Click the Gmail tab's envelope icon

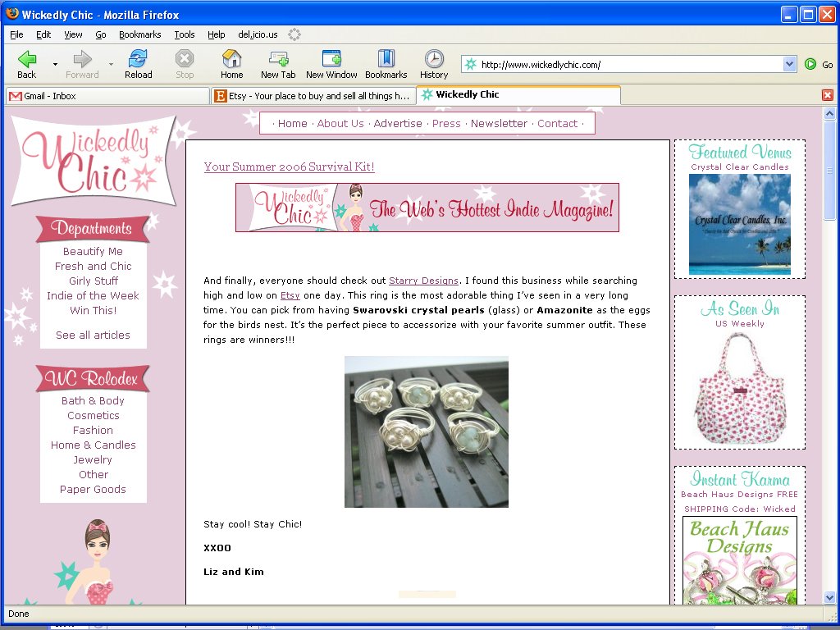pos(16,97)
